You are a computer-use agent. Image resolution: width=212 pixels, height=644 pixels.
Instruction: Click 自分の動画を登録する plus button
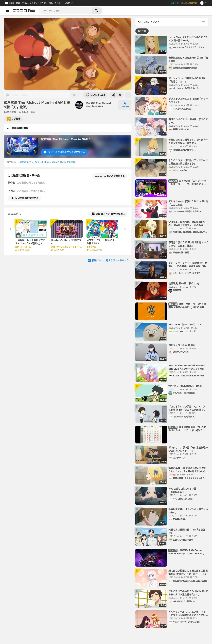point(24,198)
